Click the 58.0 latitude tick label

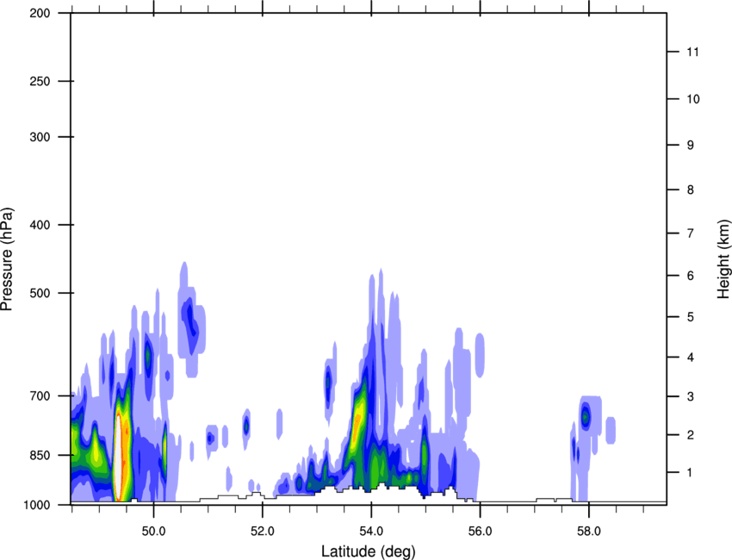[589, 532]
